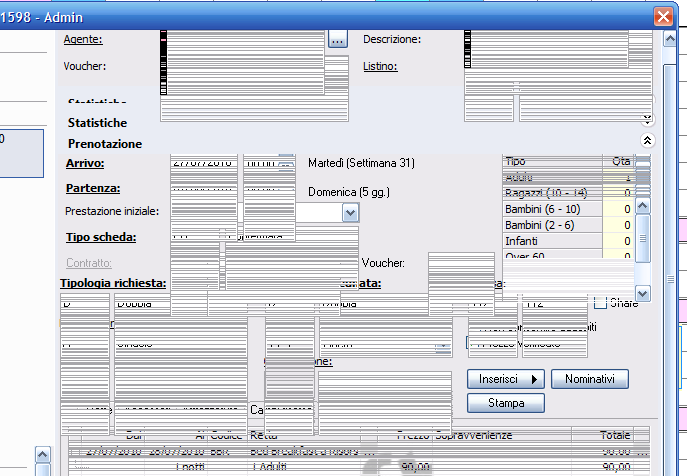Screen dimensions: 687x476
Task: Open the Agente lookup with the ellipsis button
Action: [338, 39]
